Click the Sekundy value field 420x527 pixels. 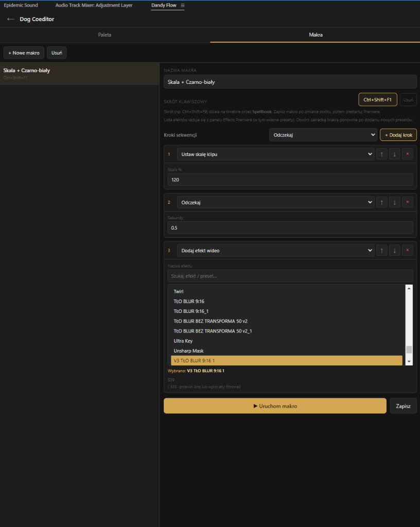290,228
